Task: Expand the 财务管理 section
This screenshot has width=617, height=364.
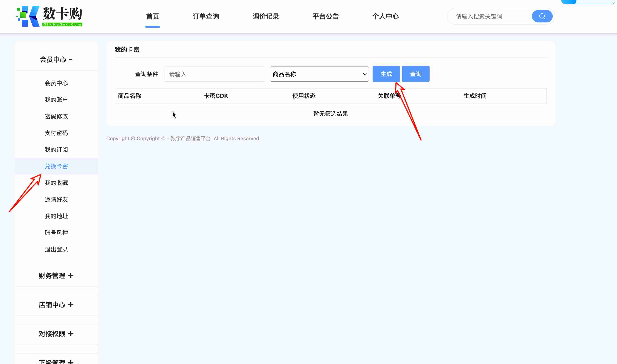Action: [x=56, y=275]
